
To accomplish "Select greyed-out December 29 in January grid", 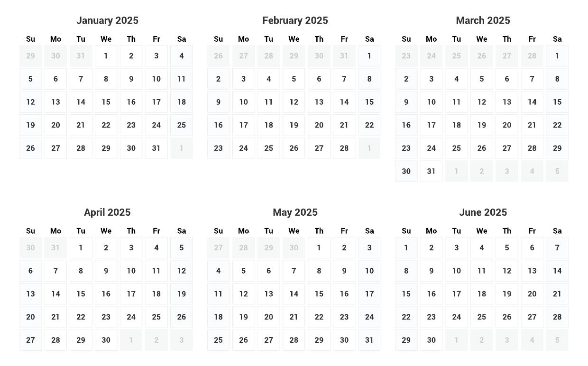I will point(30,56).
